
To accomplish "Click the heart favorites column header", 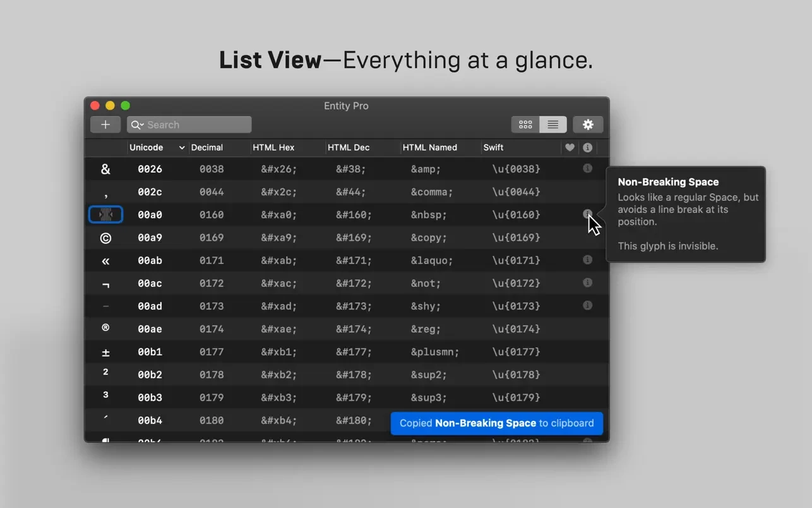I will (570, 147).
